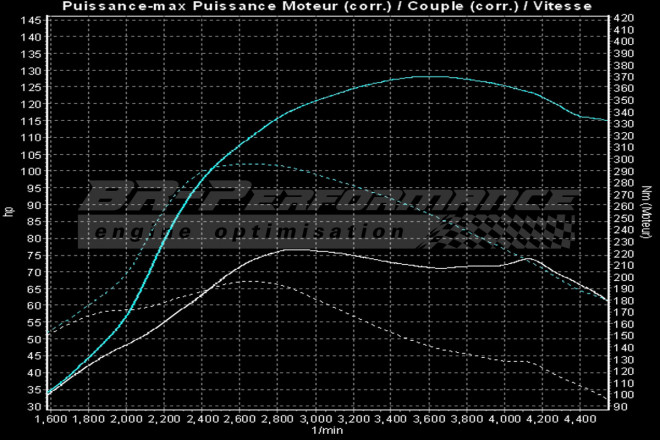Click the peak of the dashed white curve

coord(245,282)
